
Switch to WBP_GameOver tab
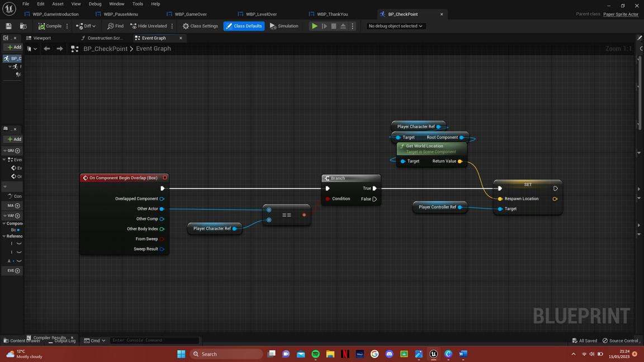pos(191,14)
